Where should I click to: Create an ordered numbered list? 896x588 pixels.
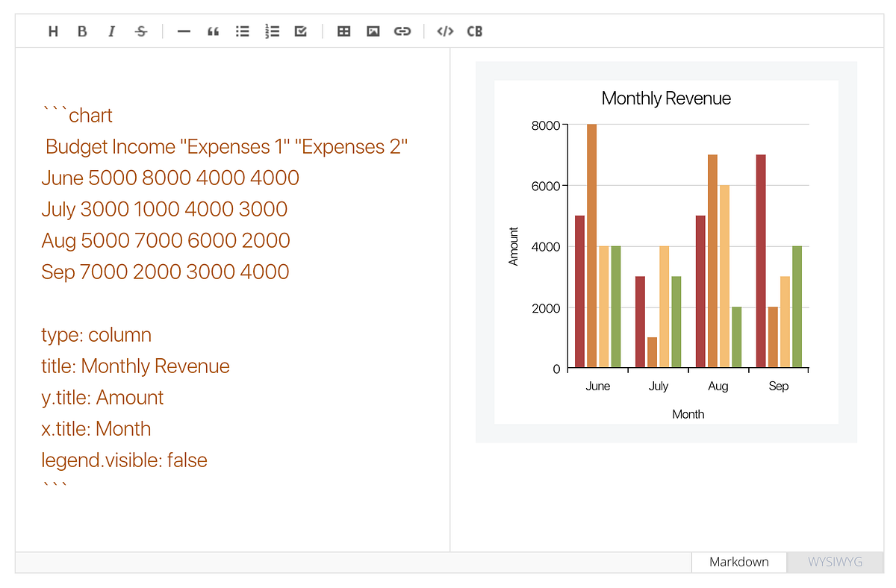tap(272, 31)
